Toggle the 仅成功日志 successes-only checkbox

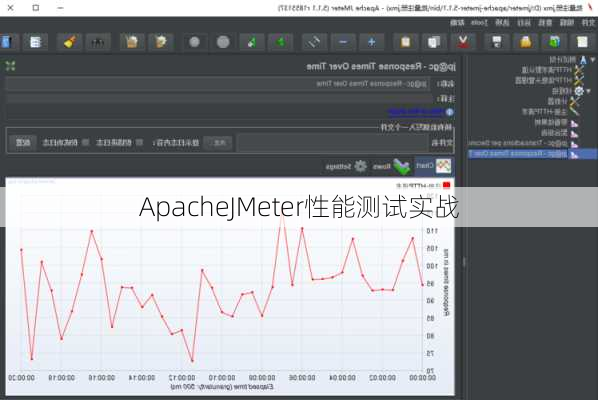coord(86,143)
